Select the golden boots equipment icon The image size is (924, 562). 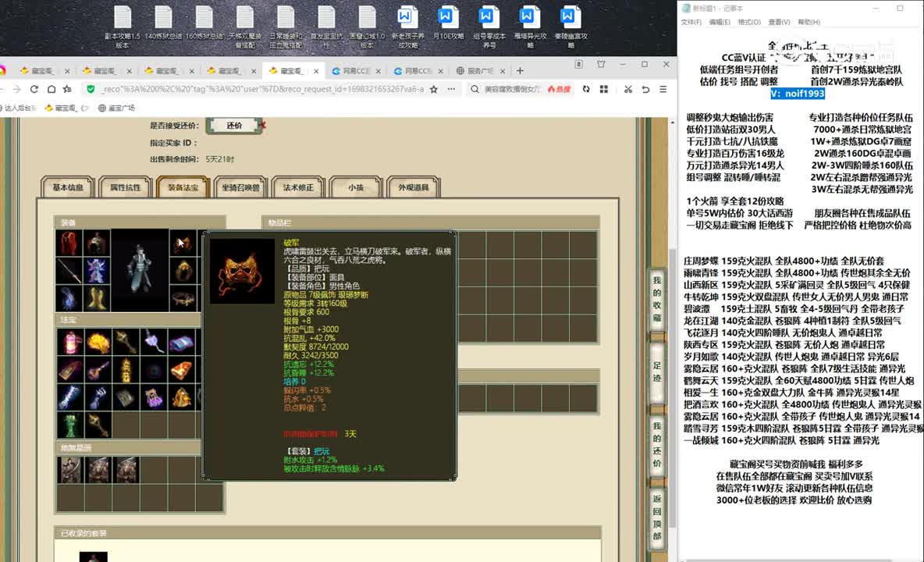pos(97,298)
